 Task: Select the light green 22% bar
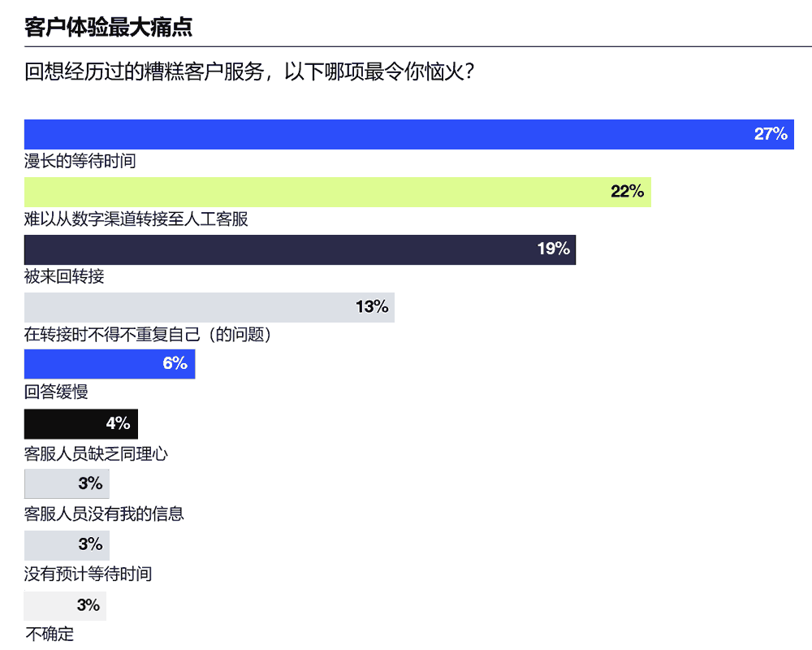pyautogui.click(x=337, y=192)
